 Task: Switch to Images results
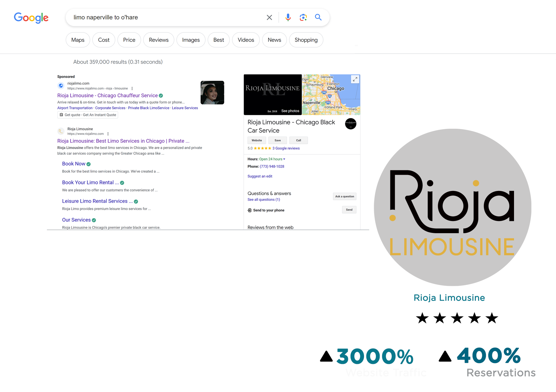coord(191,40)
